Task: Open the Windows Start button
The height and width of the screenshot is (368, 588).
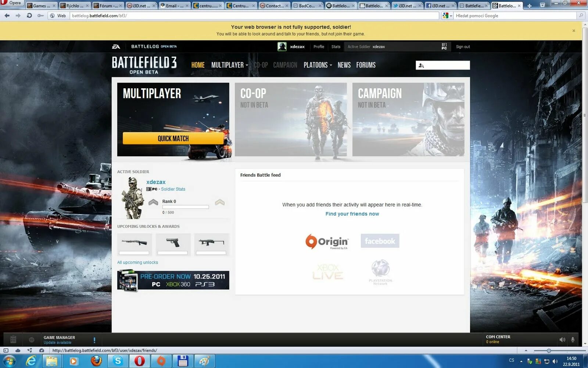Action: 9,361
